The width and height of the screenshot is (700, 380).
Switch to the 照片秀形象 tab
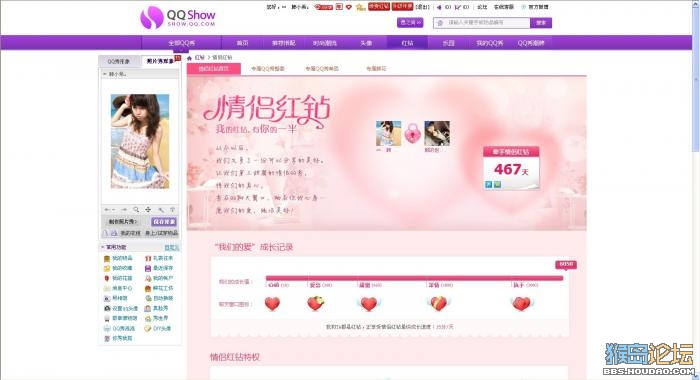click(x=160, y=62)
